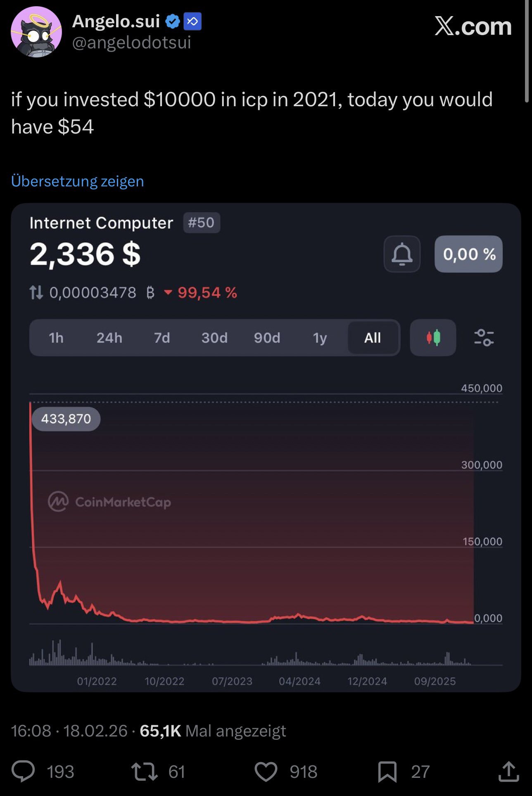Reply using the comment bubble icon

click(23, 772)
